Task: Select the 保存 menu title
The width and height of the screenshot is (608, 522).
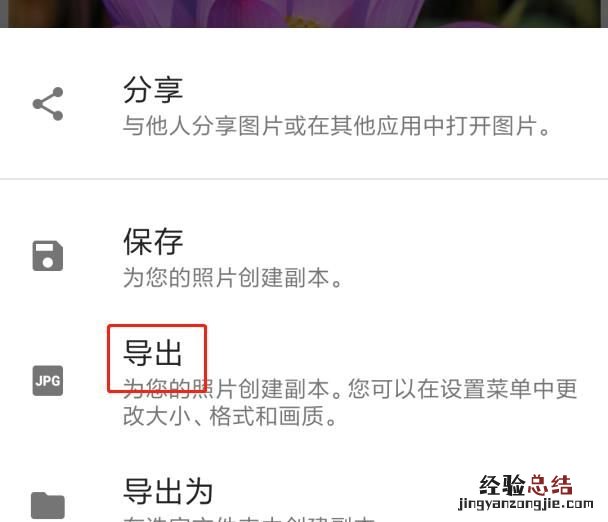Action: click(153, 242)
